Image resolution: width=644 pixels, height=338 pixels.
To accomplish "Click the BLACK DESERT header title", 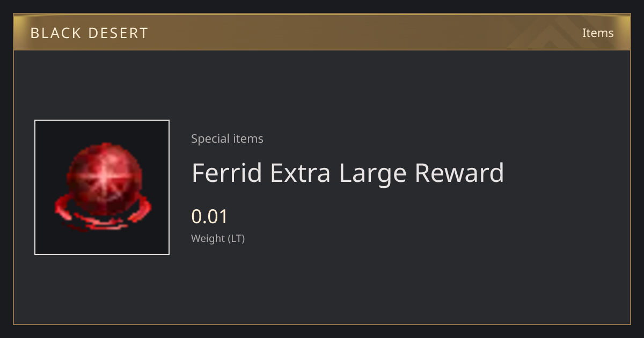I will tap(89, 33).
